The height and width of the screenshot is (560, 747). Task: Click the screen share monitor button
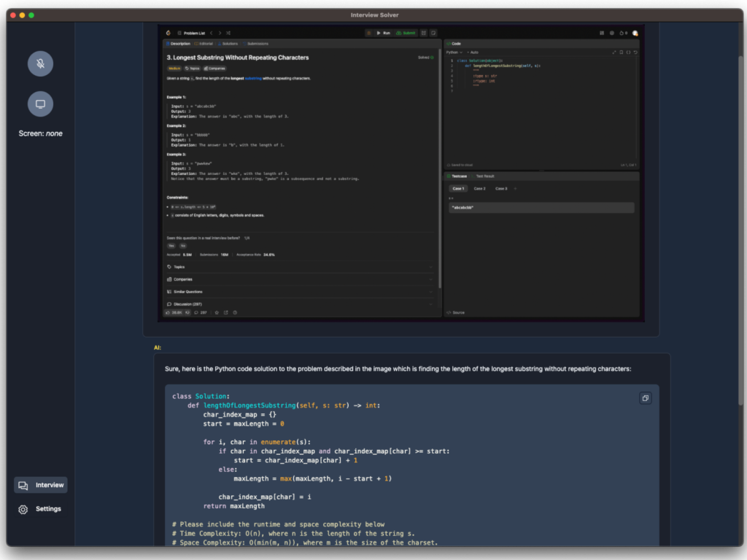40,104
